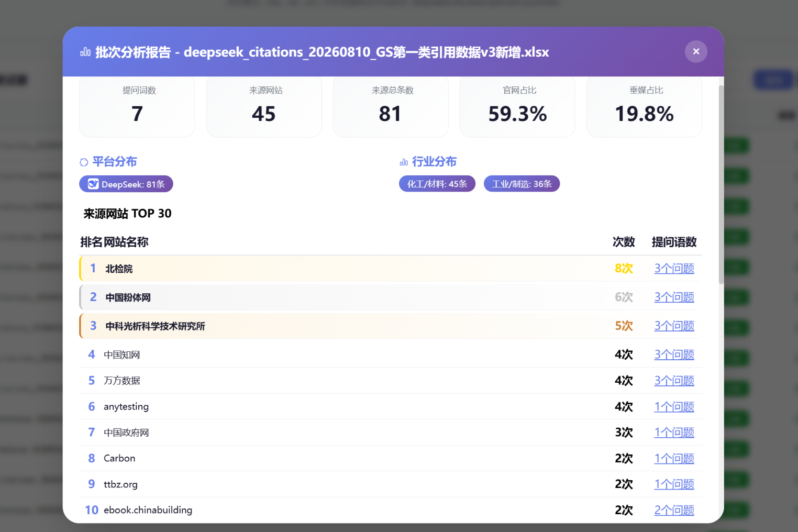Open the 2个问题 link for ebook.chinabuilding
798x532 pixels.
pos(674,511)
